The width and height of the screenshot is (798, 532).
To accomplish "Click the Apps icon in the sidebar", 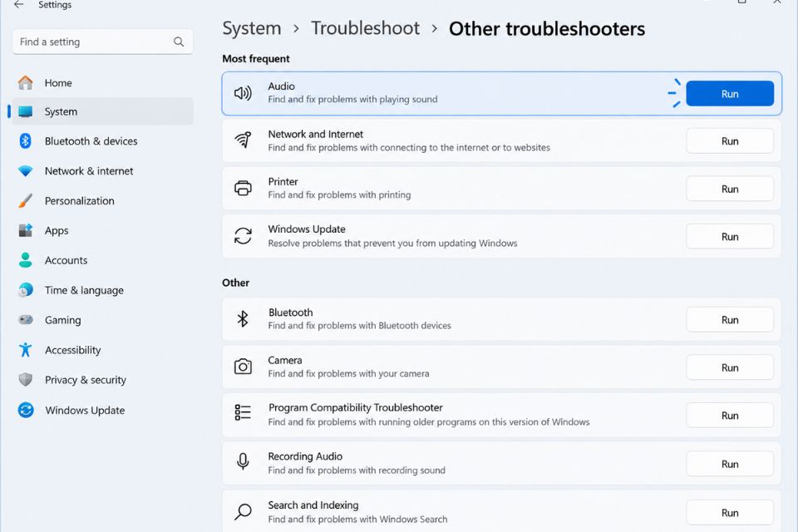I will click(26, 230).
